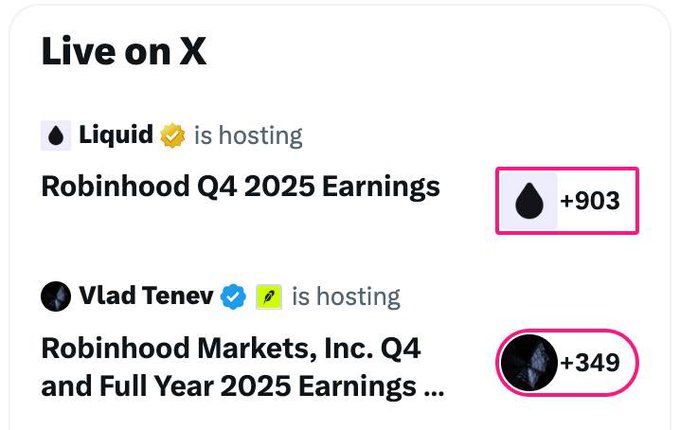This screenshot has width=680, height=430.
Task: Open the Liquid host profile name
Action: [116, 135]
